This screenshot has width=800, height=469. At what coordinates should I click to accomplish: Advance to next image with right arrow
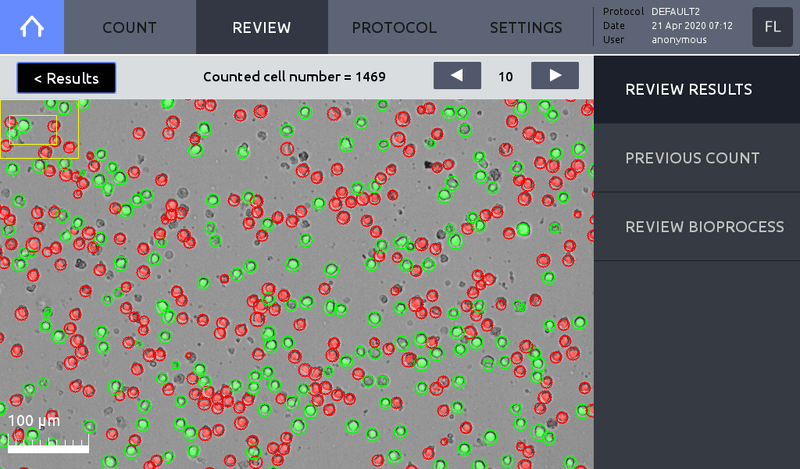pyautogui.click(x=555, y=76)
